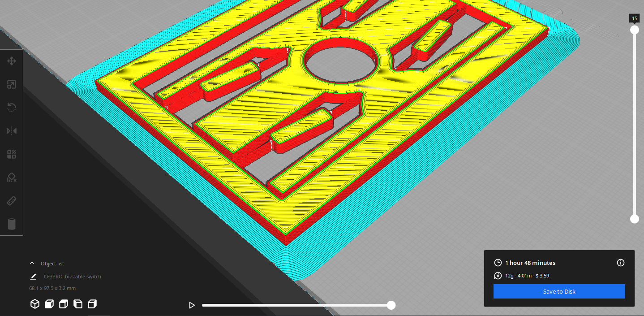Screen dimensions: 644x316
Task: Switch to left side view cube
Action: (x=78, y=304)
